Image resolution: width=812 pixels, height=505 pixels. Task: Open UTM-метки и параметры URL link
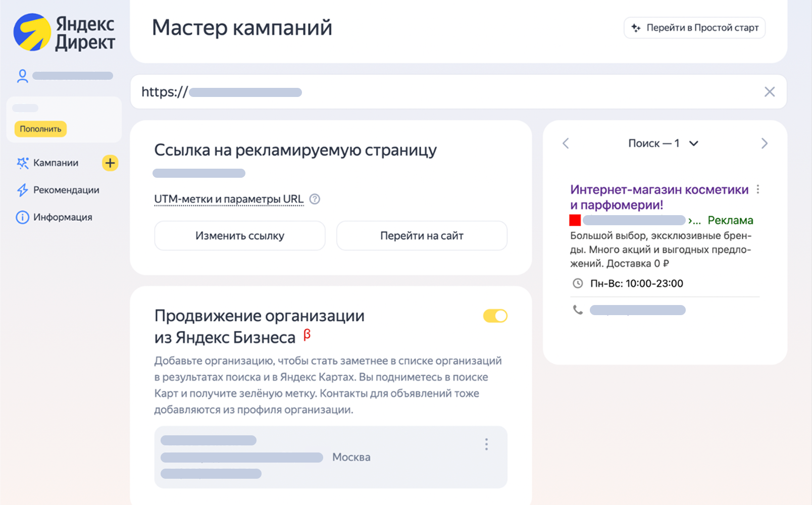(x=228, y=199)
